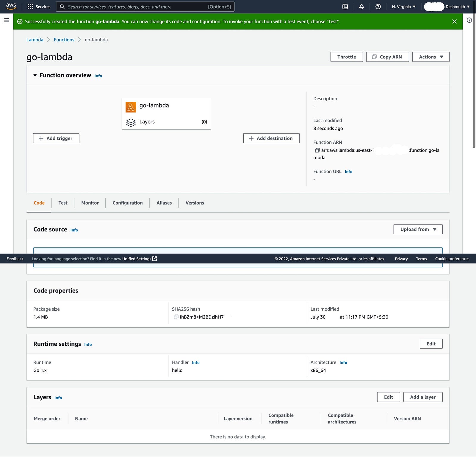Open the N. Virginia region dropdown

click(x=404, y=7)
